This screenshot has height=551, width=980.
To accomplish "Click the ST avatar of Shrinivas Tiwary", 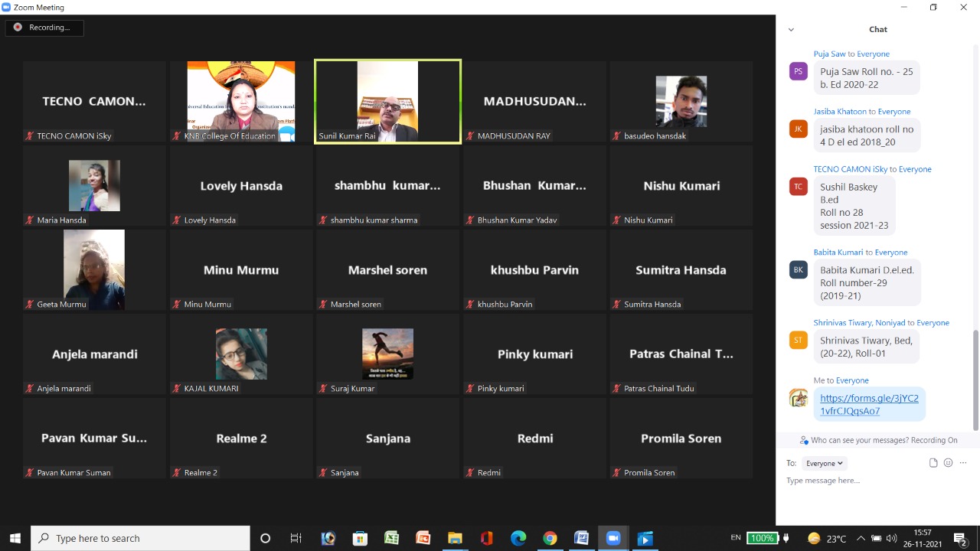I will (x=798, y=340).
